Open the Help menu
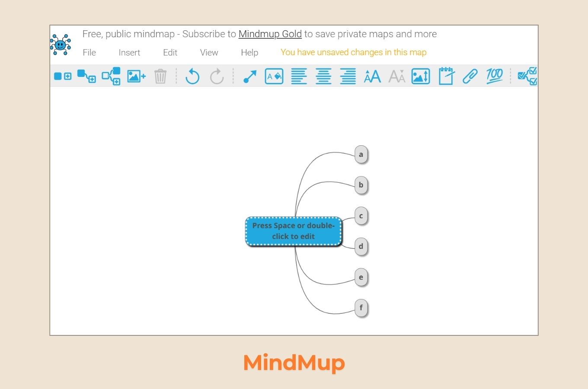Screen dimensions: 588x389 click(249, 53)
